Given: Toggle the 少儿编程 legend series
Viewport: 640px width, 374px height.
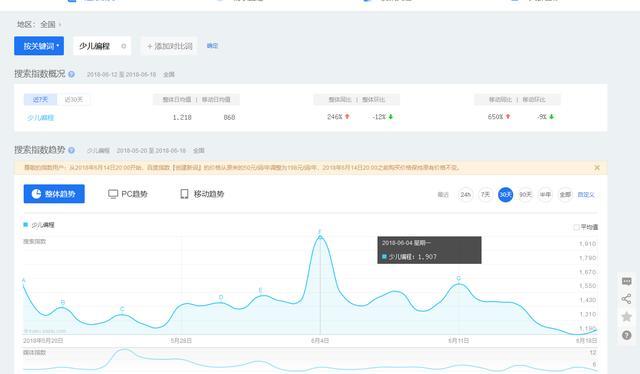Looking at the screenshot, I should tap(39, 225).
